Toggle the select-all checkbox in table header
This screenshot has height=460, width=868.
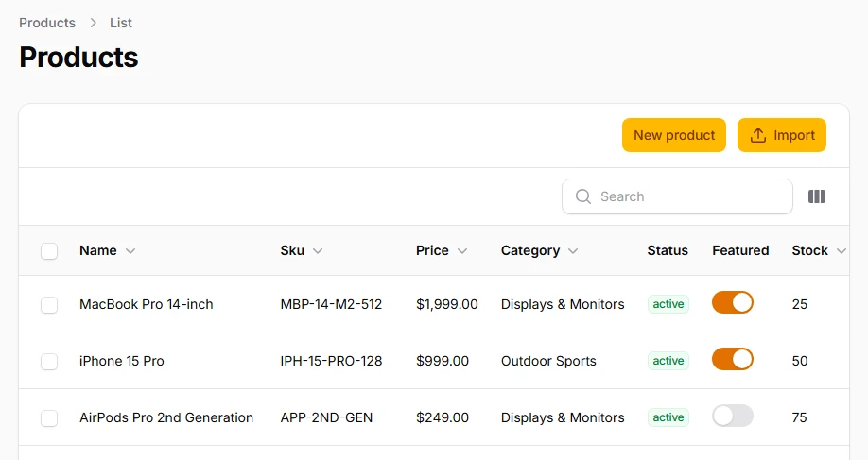pyautogui.click(x=49, y=251)
